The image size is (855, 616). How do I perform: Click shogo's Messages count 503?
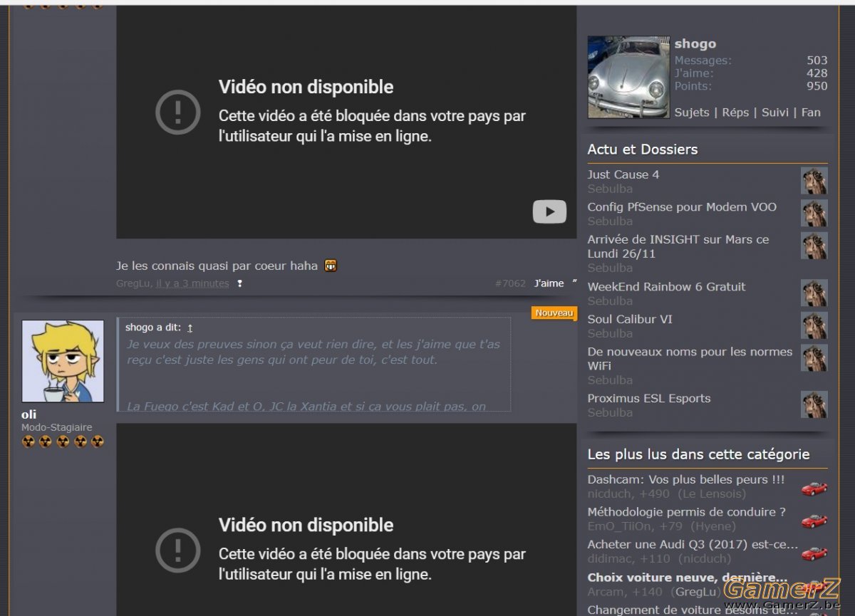pyautogui.click(x=817, y=61)
